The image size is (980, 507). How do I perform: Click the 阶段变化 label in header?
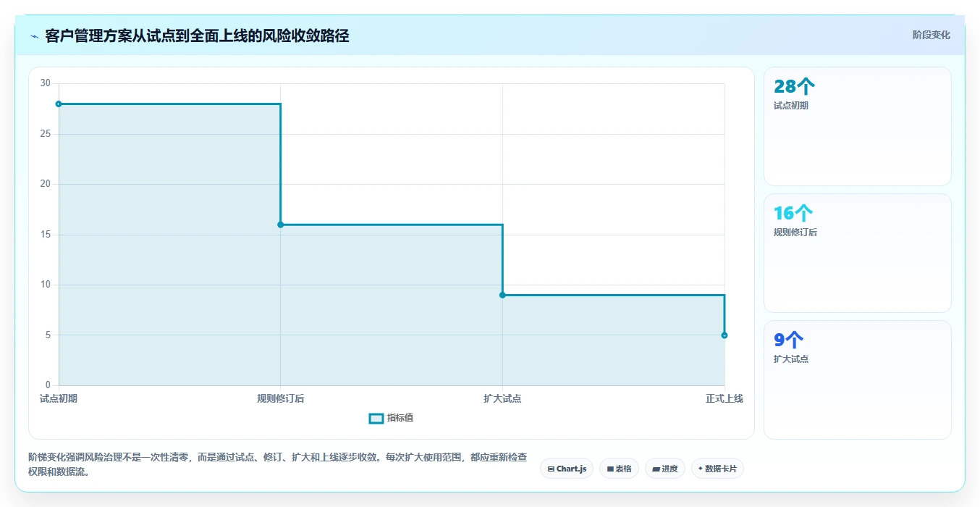tap(931, 35)
